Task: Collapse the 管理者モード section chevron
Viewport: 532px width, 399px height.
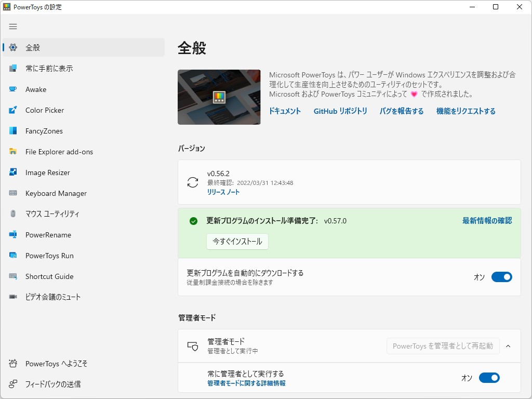Action: pos(508,346)
